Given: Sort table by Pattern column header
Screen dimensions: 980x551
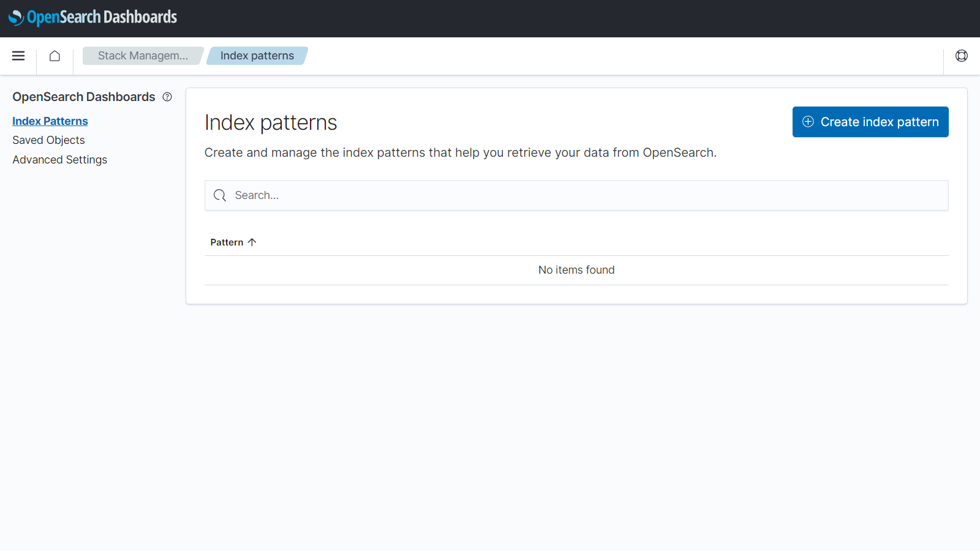Looking at the screenshot, I should click(x=227, y=242).
